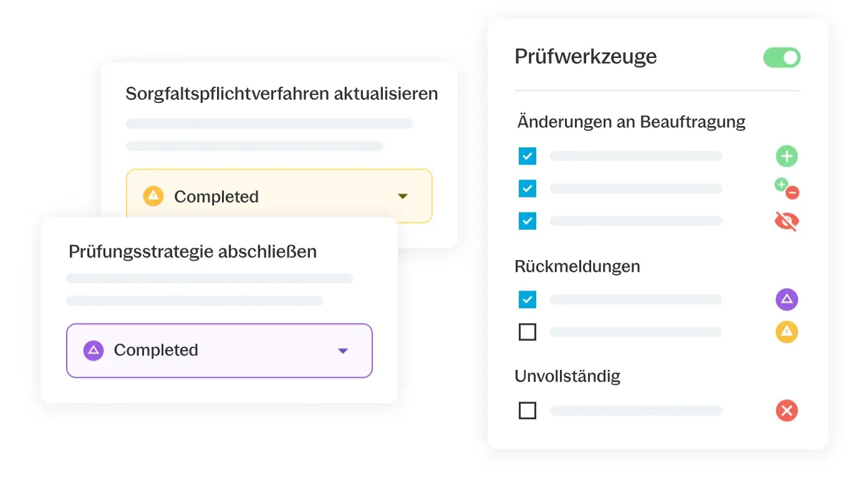Uncheck the first checkbox under Änderungen an Beauftragung
Screen dimensions: 868x489
click(528, 156)
